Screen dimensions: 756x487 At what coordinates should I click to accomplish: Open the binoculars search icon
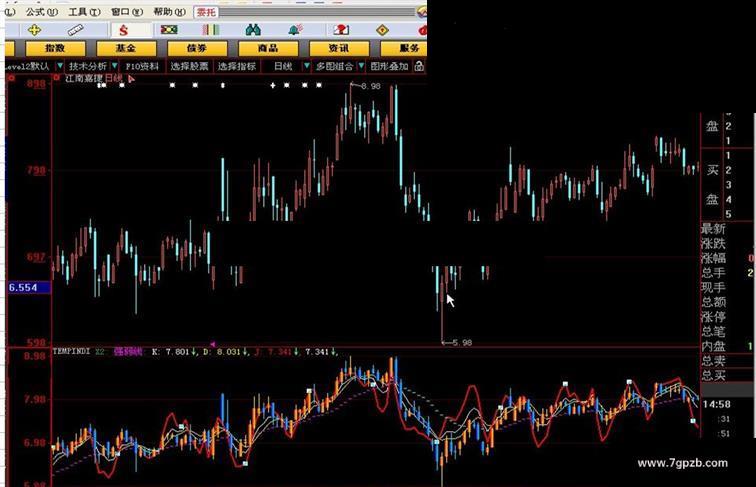click(x=253, y=30)
